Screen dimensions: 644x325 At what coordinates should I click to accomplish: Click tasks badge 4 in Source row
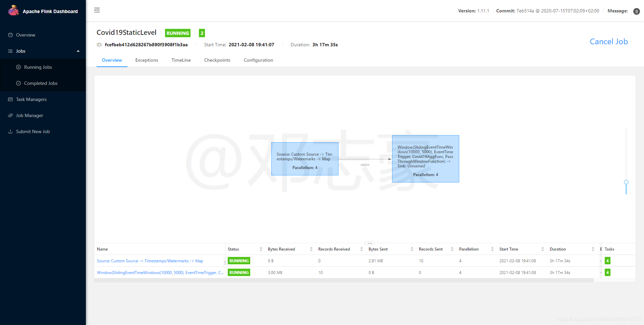[x=607, y=261]
